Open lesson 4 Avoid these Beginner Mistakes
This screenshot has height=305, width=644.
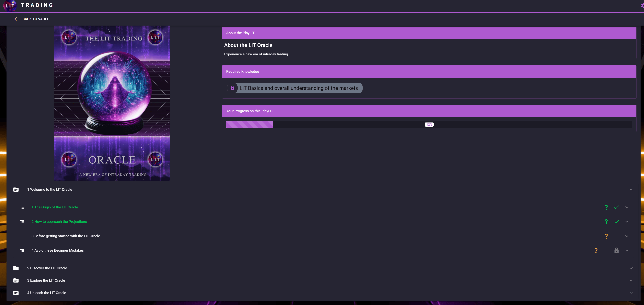pyautogui.click(x=57, y=250)
